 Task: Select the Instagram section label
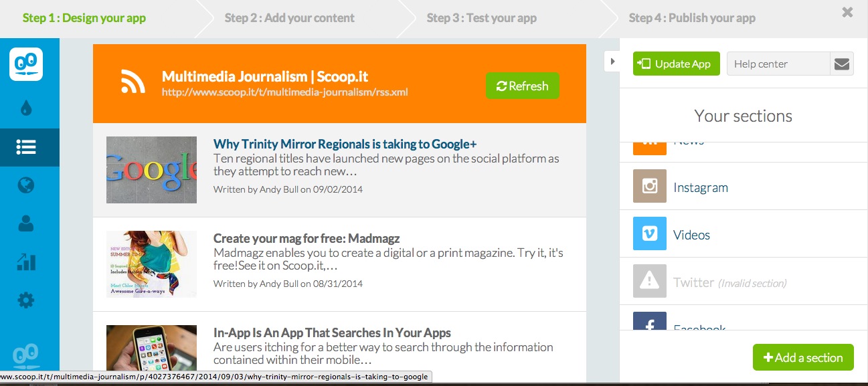click(701, 187)
